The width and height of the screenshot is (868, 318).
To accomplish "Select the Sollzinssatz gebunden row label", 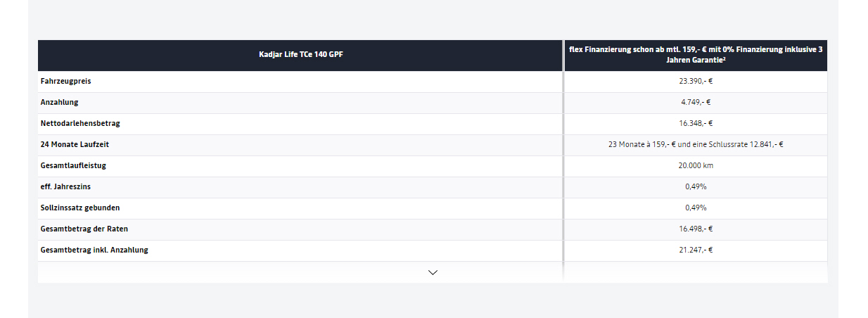I will pos(80,208).
